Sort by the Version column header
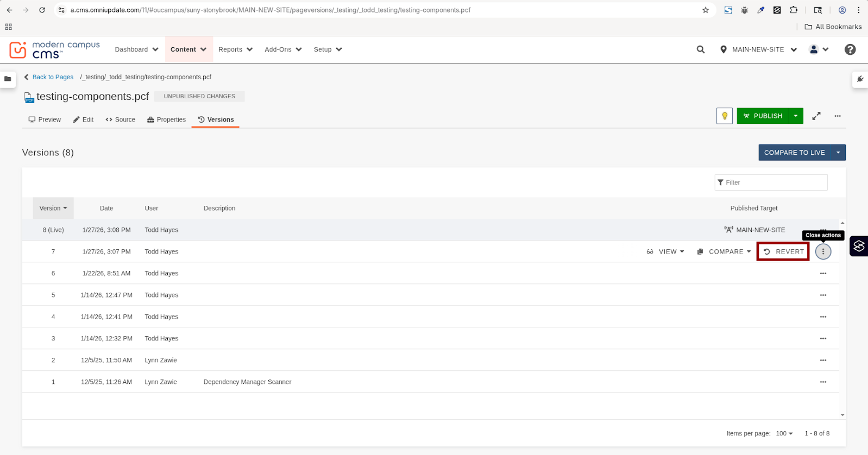The image size is (868, 455). (53, 208)
